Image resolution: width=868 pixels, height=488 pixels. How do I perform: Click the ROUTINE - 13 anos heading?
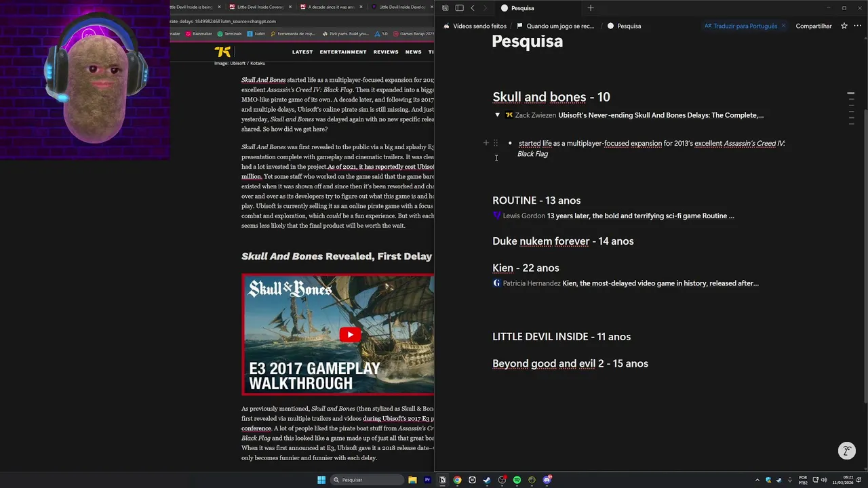[536, 201]
